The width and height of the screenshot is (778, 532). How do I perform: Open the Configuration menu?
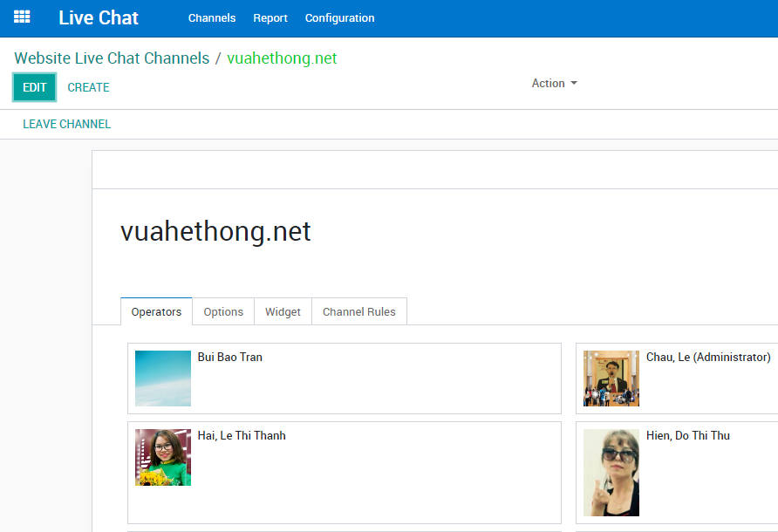(340, 17)
